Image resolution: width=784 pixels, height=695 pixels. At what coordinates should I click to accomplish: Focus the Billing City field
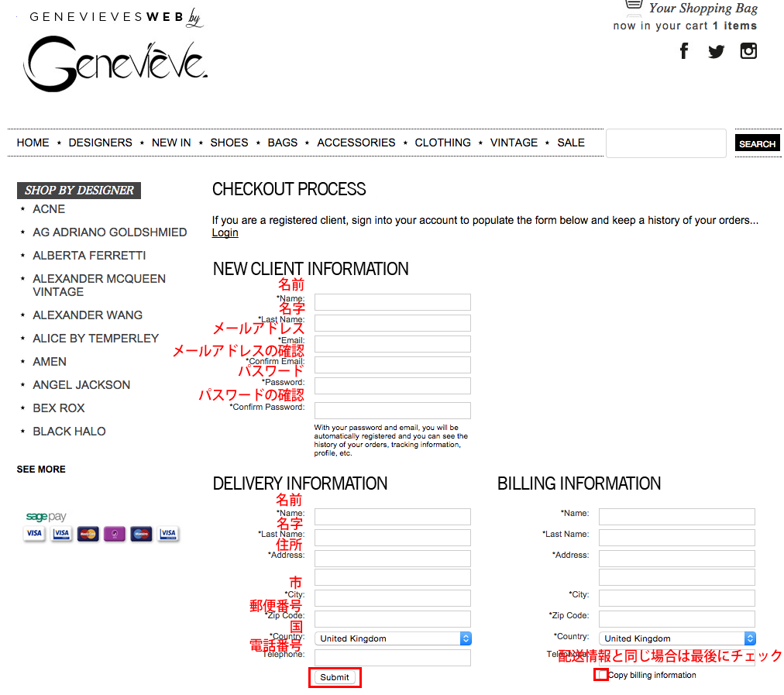[x=677, y=598]
